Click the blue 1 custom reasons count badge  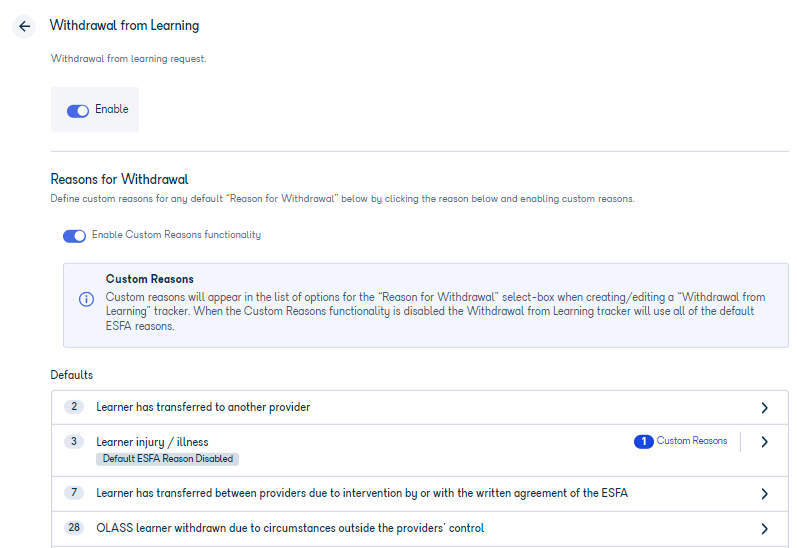[643, 441]
